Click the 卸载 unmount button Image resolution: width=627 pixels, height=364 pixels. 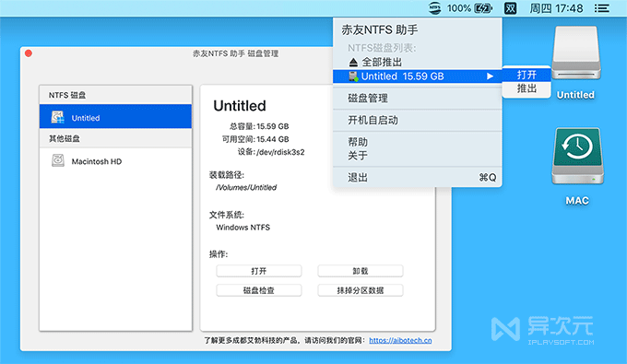[x=361, y=271]
